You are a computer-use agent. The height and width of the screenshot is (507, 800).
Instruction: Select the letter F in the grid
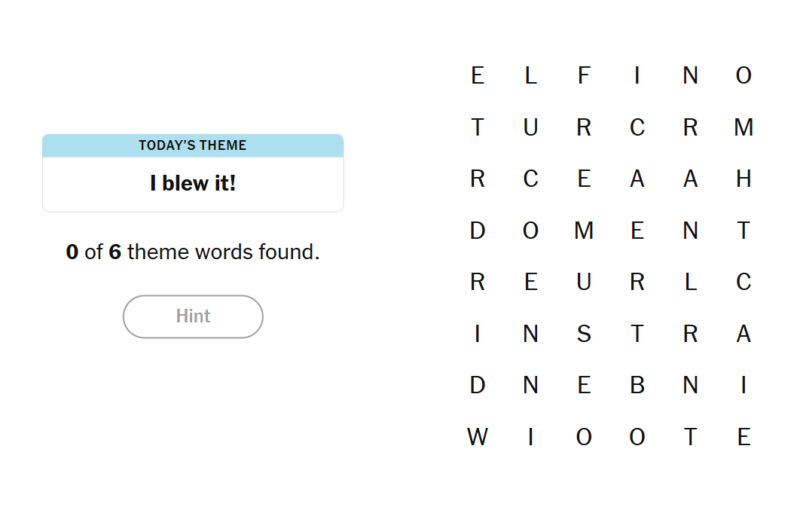point(584,76)
